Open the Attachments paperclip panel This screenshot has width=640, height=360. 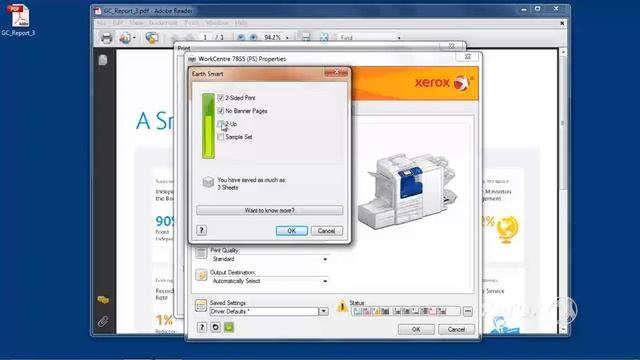coord(103,321)
